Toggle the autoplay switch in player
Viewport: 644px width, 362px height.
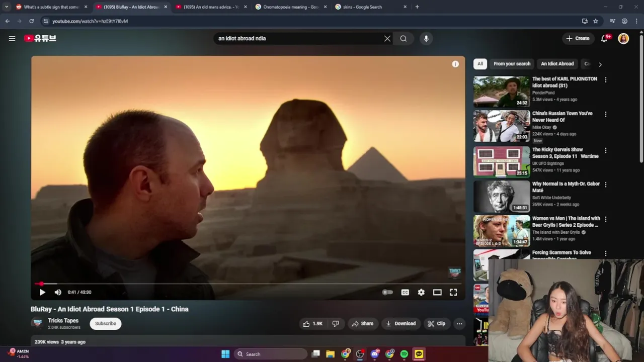[387, 292]
